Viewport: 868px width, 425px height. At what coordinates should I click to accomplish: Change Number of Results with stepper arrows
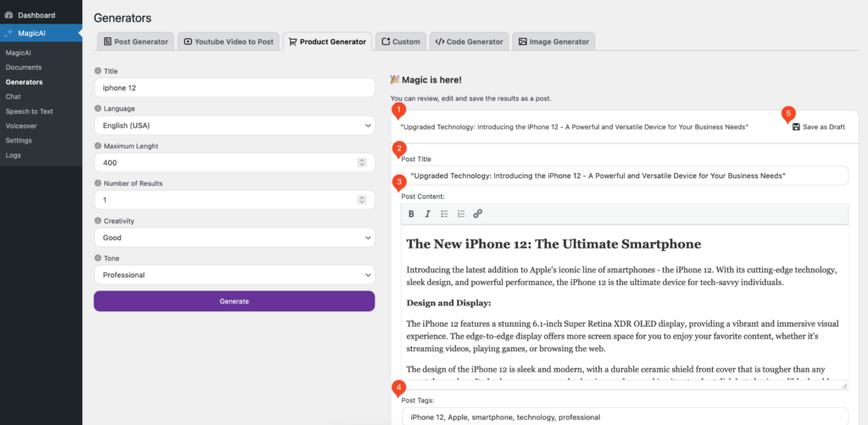point(363,200)
